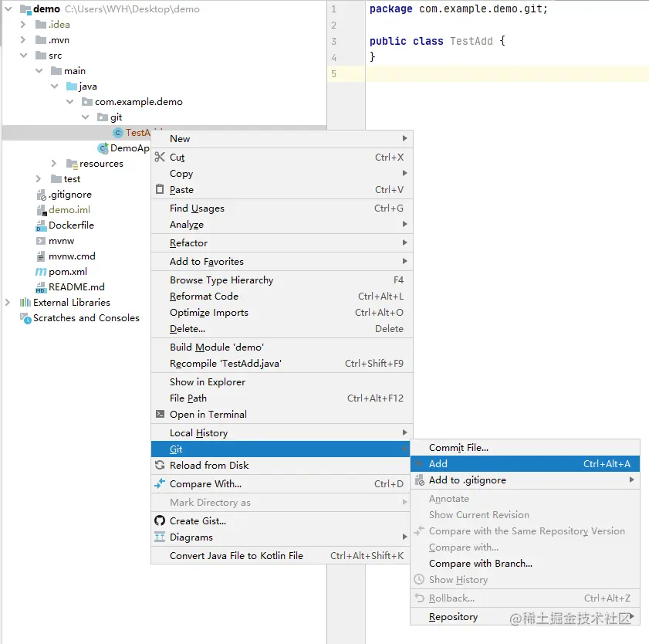Choose Find Usages

point(282,208)
